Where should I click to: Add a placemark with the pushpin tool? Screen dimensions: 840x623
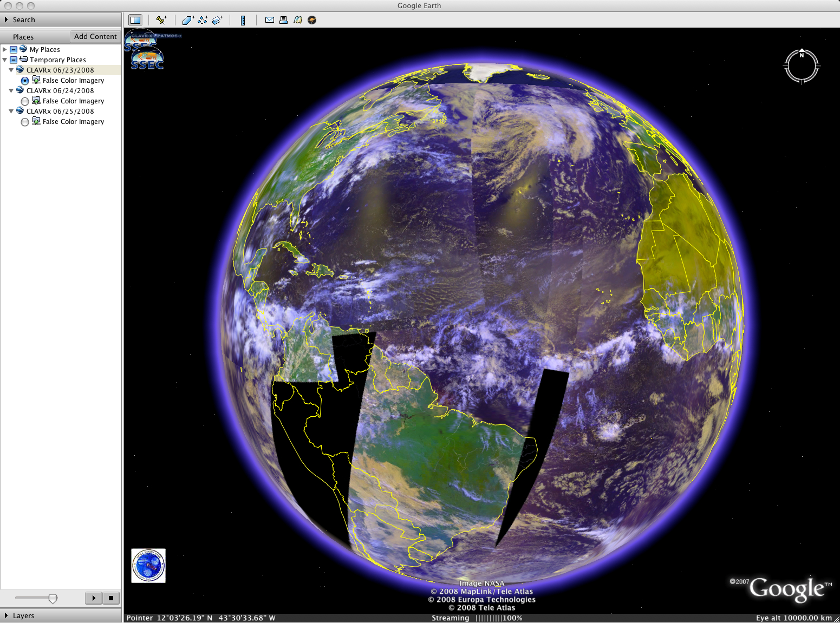click(x=161, y=20)
